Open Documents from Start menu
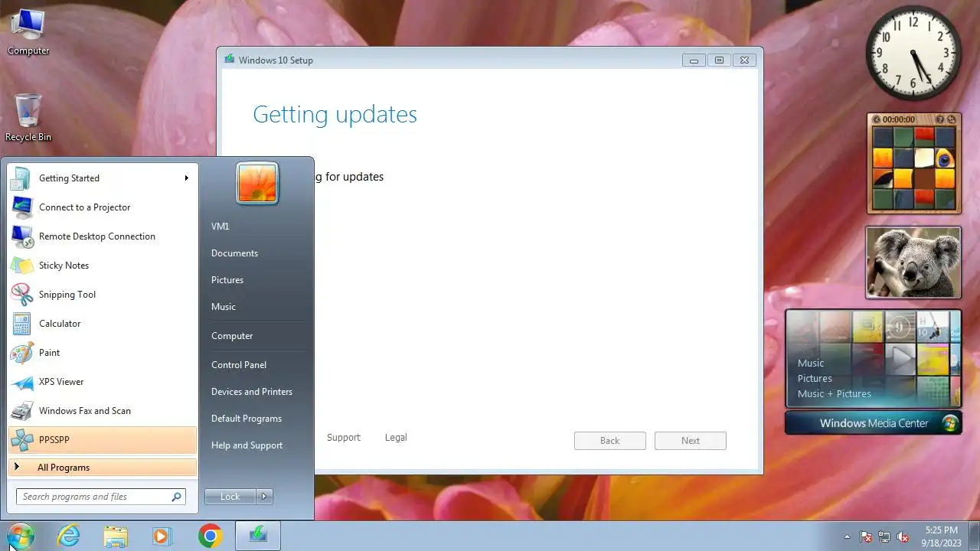This screenshot has height=551, width=980. (234, 253)
